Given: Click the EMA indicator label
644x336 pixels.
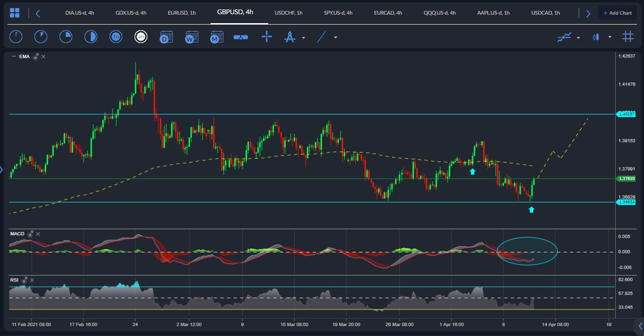Looking at the screenshot, I should [25, 57].
